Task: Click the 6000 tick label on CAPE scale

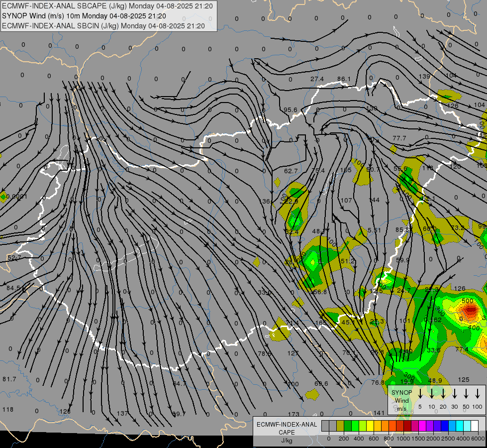Action: tap(478, 439)
